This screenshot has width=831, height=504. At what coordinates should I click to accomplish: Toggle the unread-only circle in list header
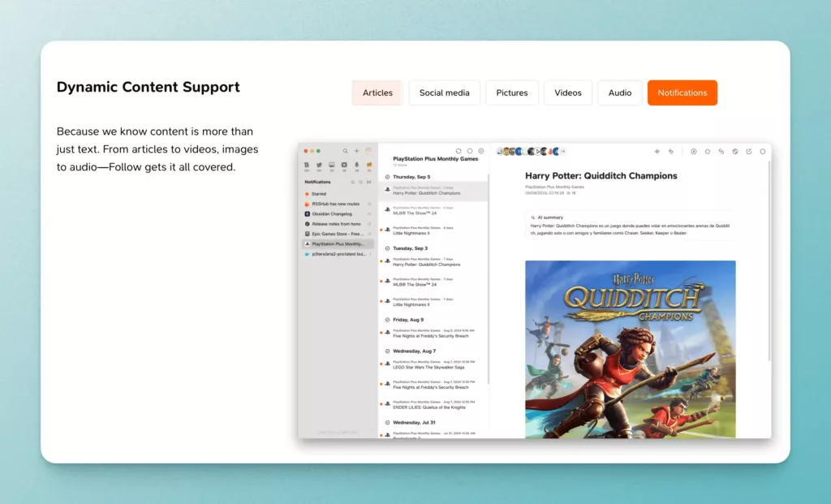pos(470,151)
